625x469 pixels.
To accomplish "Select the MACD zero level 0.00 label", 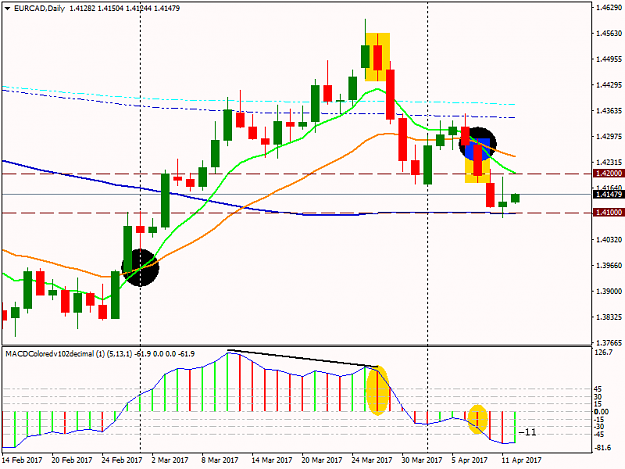I will pyautogui.click(x=601, y=412).
